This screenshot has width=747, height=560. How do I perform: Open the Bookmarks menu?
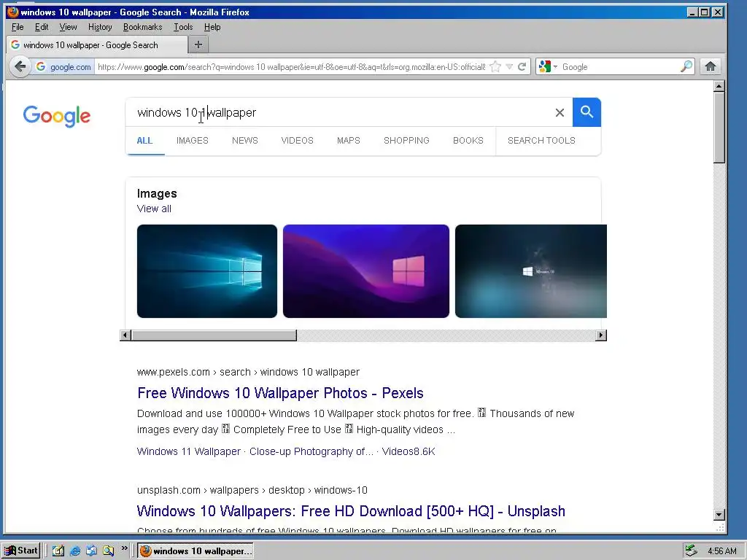pos(142,27)
